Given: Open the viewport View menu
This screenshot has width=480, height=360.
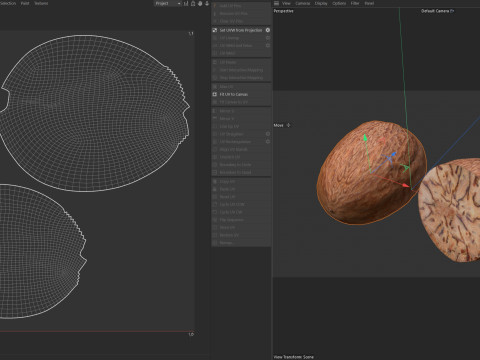Looking at the screenshot, I should (x=286, y=3).
